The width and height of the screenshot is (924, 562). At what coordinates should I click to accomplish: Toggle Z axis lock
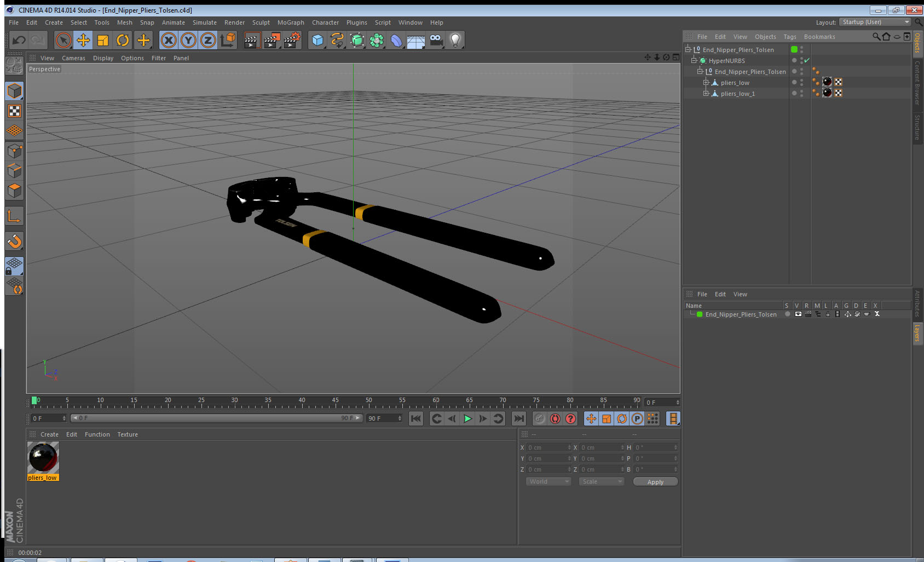coord(208,40)
